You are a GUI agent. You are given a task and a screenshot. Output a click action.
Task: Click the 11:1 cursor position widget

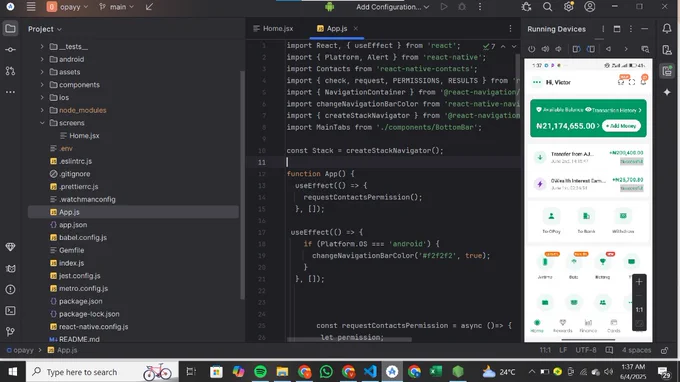pos(545,350)
